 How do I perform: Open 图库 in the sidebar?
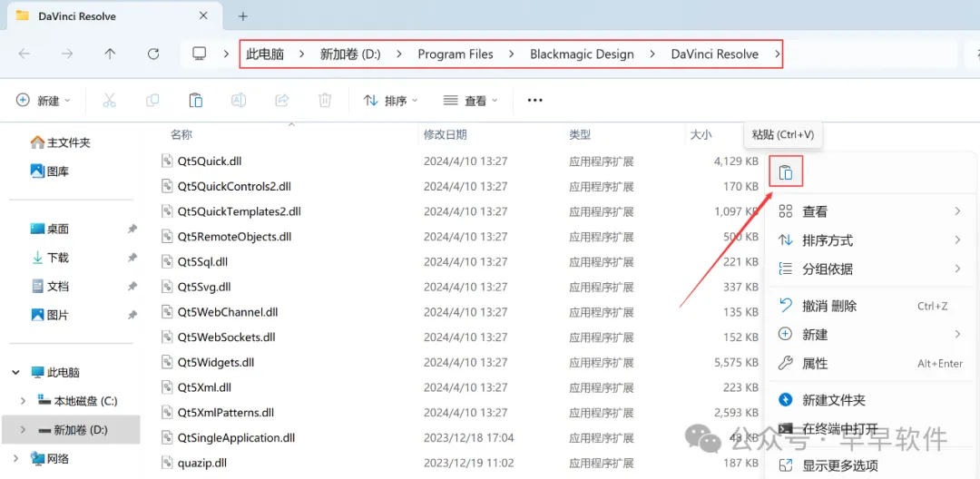(49, 171)
